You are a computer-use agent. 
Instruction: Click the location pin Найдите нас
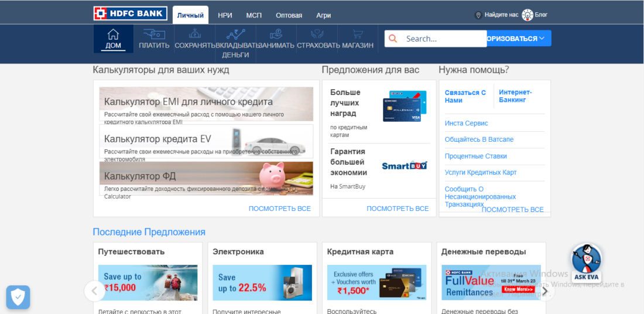point(478,15)
